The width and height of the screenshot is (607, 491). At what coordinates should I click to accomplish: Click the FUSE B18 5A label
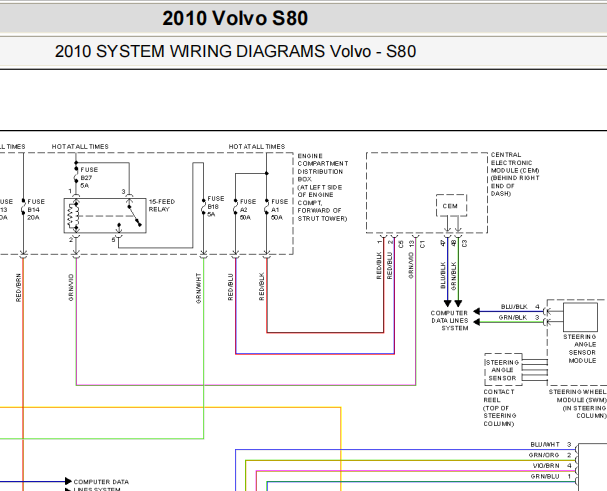[x=216, y=206]
